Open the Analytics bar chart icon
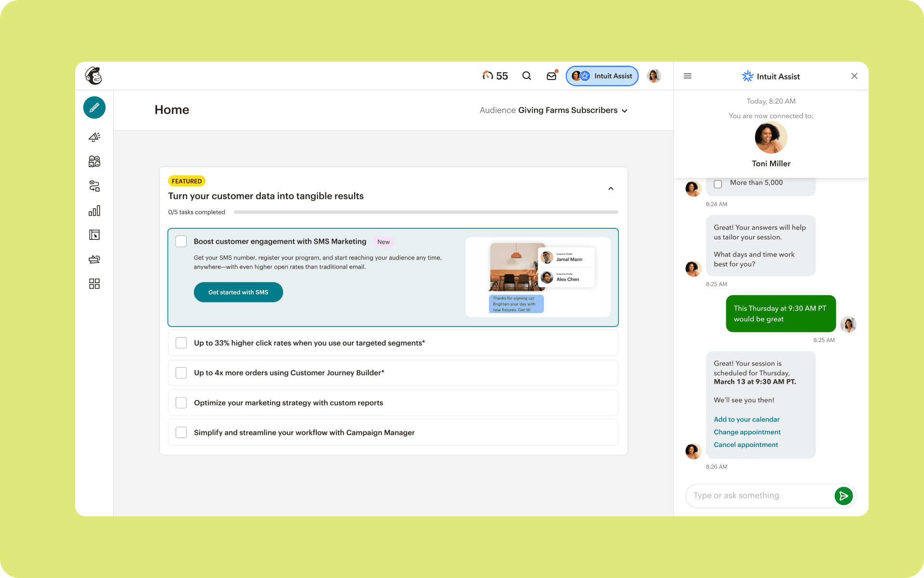Screen dimensions: 924x578 tap(94, 210)
